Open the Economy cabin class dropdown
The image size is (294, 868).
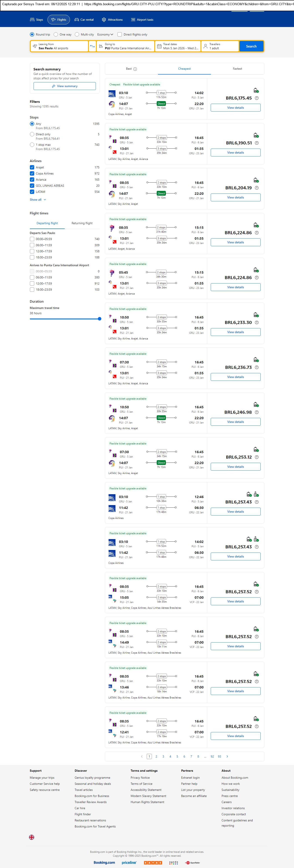105,34
